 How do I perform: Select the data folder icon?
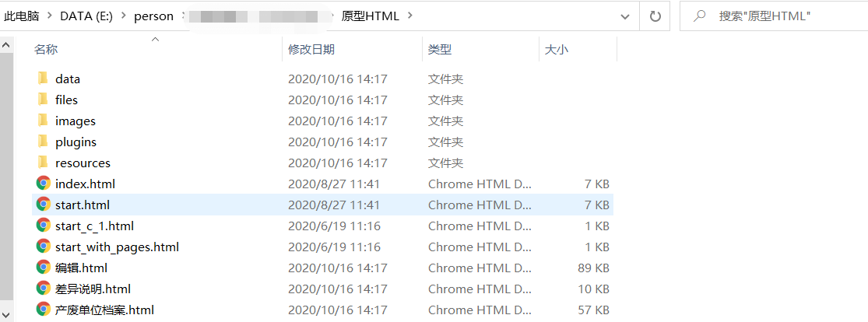point(43,79)
